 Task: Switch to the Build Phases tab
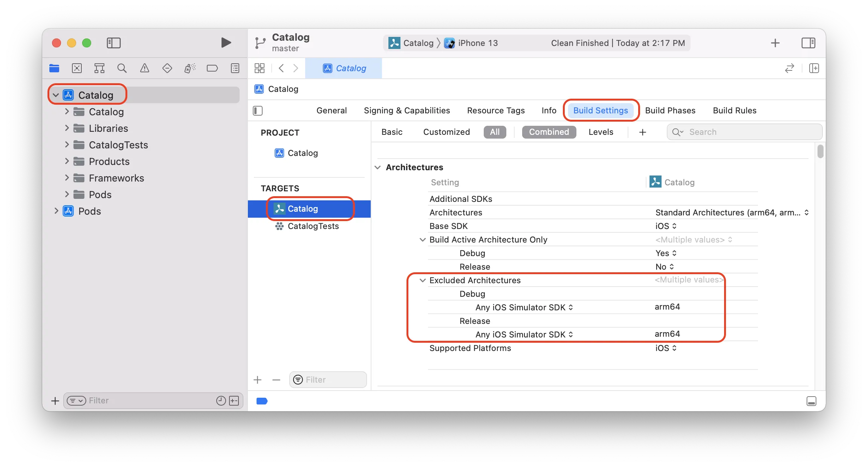pyautogui.click(x=670, y=110)
